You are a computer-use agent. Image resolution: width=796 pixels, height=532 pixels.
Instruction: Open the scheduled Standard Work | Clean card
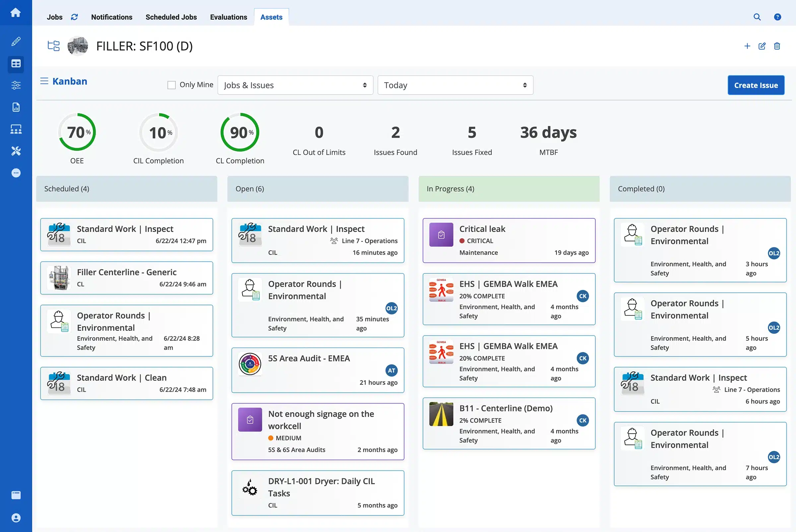(x=127, y=384)
